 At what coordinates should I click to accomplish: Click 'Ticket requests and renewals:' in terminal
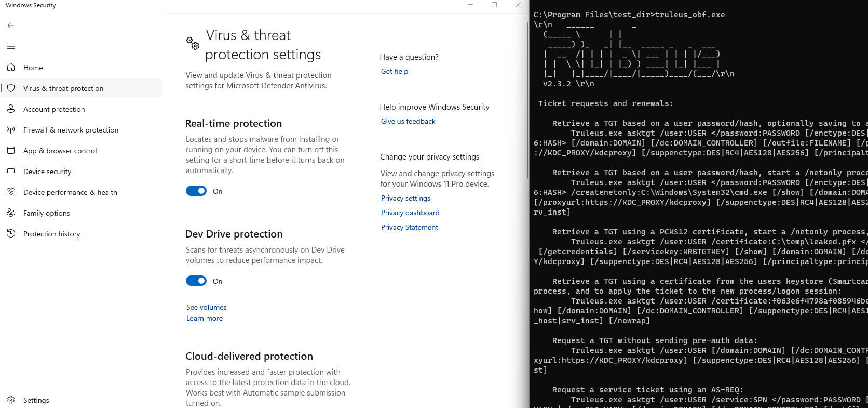coord(605,103)
